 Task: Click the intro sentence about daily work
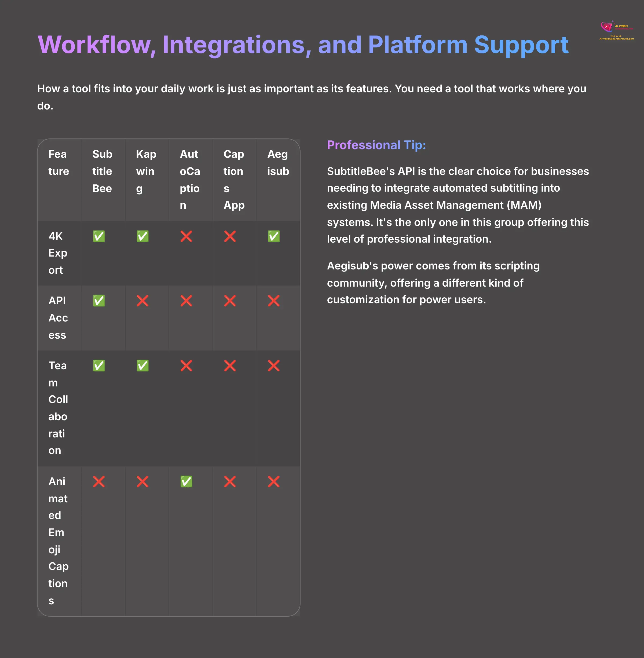[312, 97]
